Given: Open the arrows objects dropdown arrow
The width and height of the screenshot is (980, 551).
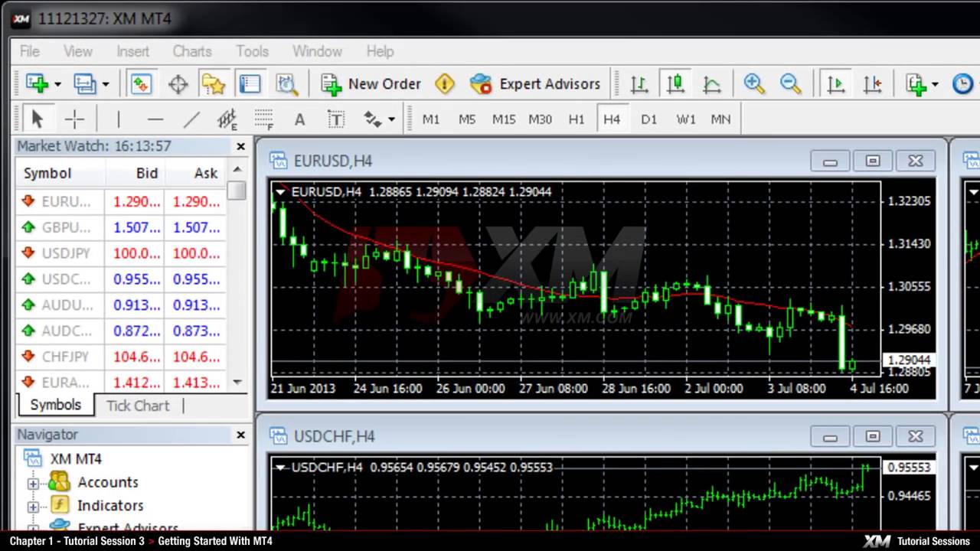Looking at the screenshot, I should [391, 119].
